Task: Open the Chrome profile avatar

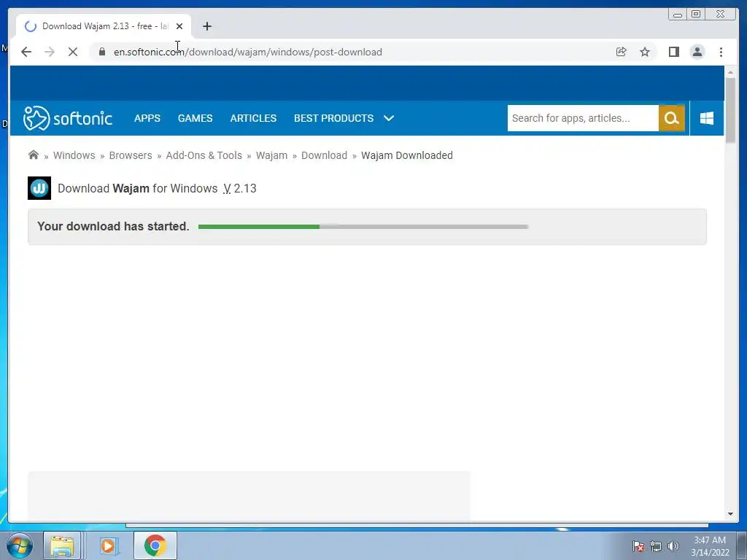Action: click(x=697, y=52)
